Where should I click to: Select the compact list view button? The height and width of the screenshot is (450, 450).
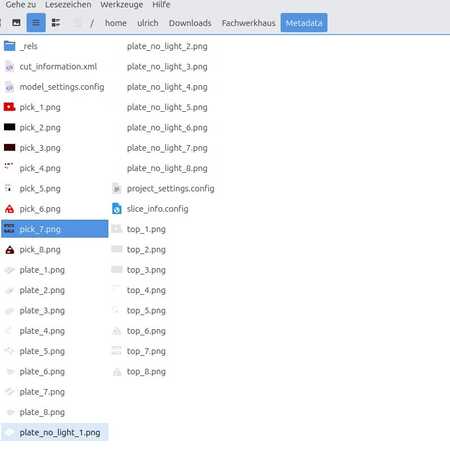coord(36,23)
